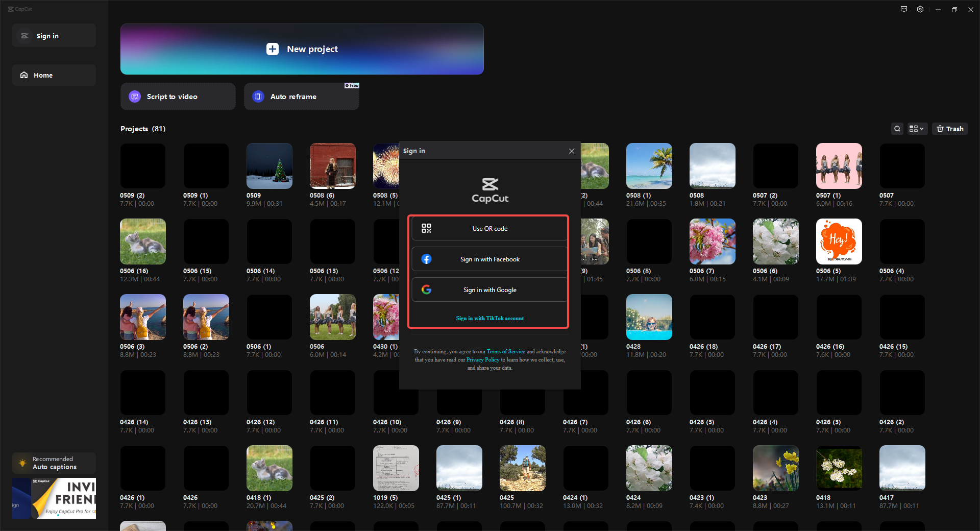Close the Sign in dialog

[572, 151]
